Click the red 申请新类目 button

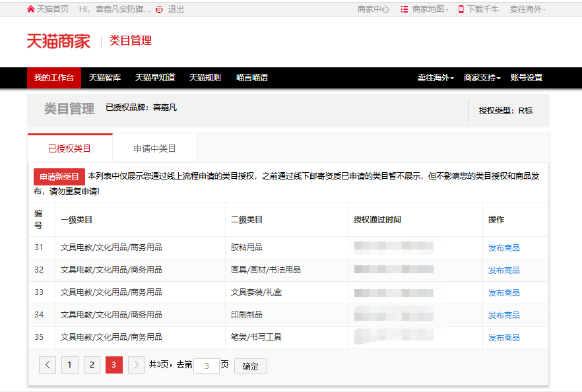(59, 177)
